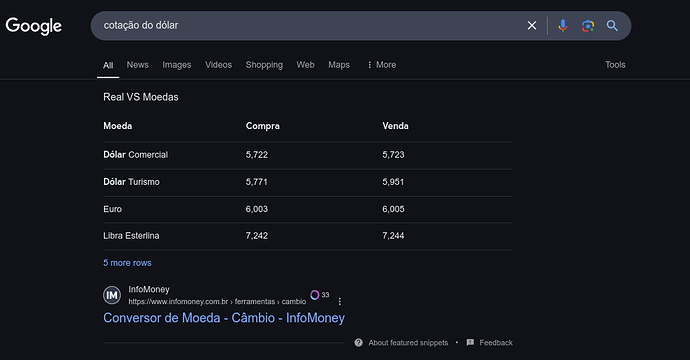The image size is (690, 360).
Task: Open the Tools filter options
Action: [615, 65]
